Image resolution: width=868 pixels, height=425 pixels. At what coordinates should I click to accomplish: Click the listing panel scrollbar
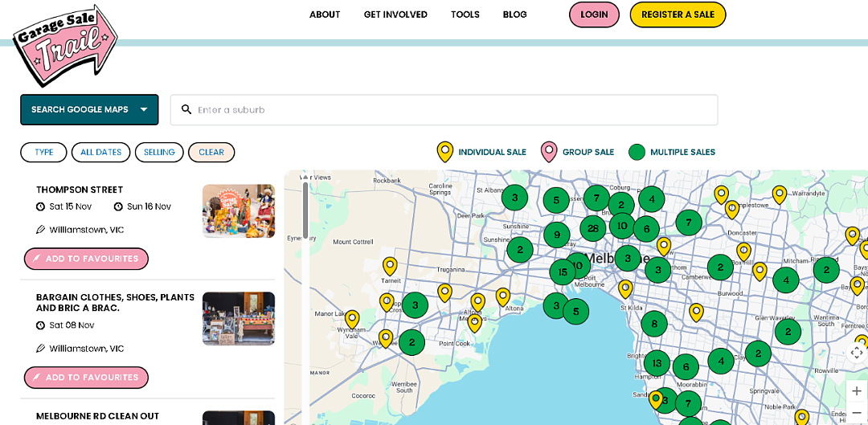point(305,210)
